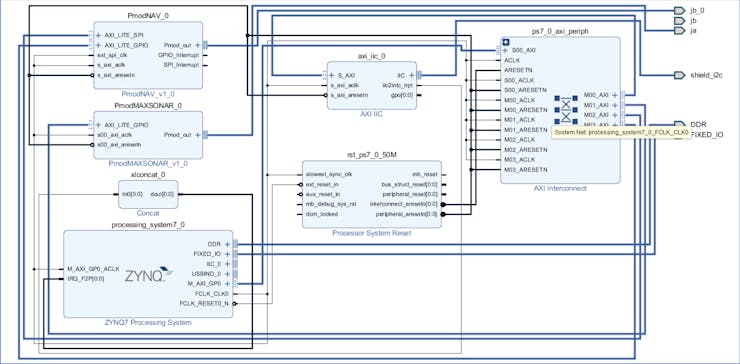The image size is (740, 364).
Task: Select the shield_i2c external port symbol
Action: [x=679, y=75]
